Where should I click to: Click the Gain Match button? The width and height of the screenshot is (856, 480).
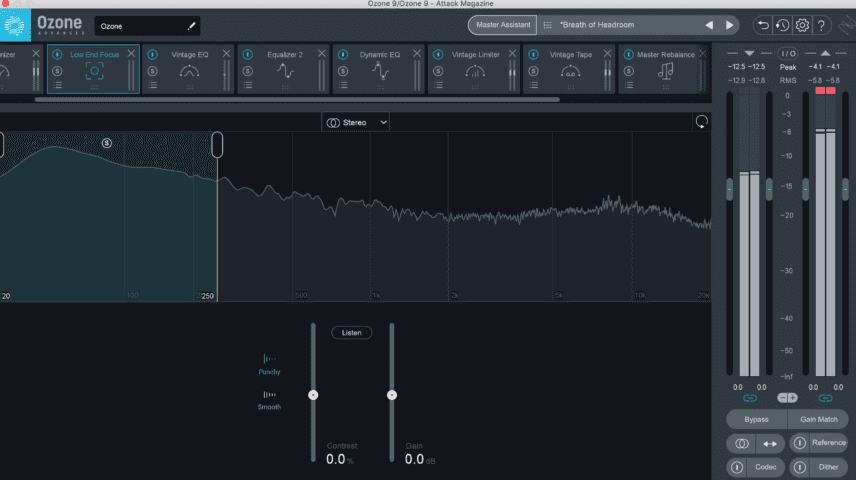[x=818, y=419]
